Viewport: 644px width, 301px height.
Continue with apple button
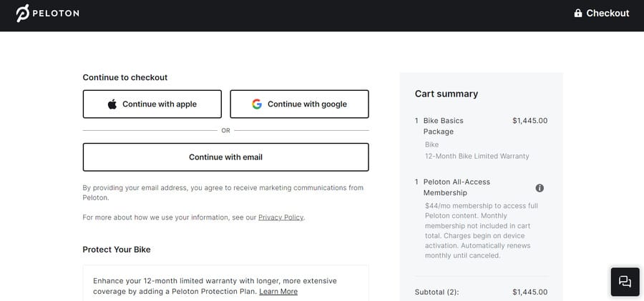point(152,104)
